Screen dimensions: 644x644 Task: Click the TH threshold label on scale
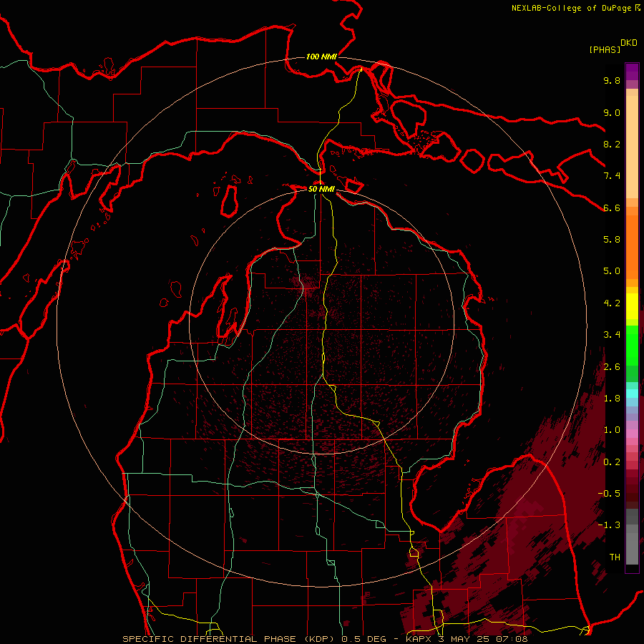point(615,557)
